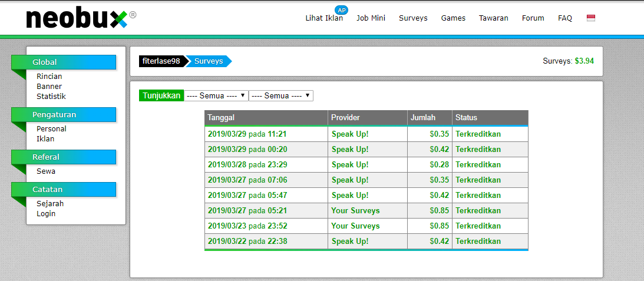Click the Surveys breadcrumb tab
This screenshot has width=644, height=281.
[x=209, y=61]
